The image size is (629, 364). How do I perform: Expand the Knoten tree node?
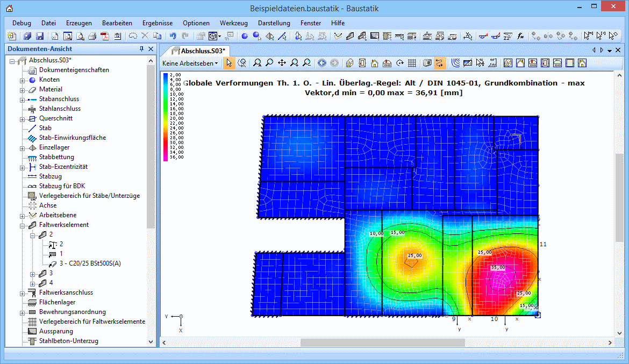pyautogui.click(x=23, y=80)
